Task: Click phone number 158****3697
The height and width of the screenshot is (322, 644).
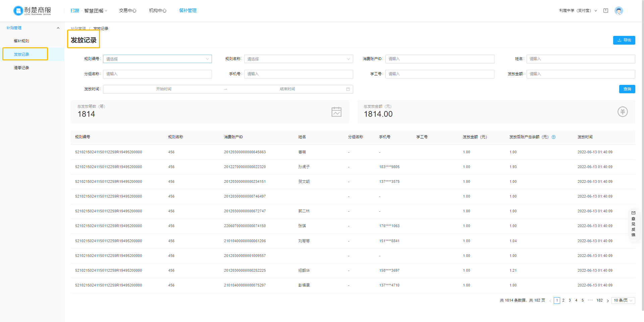Action: click(389, 271)
